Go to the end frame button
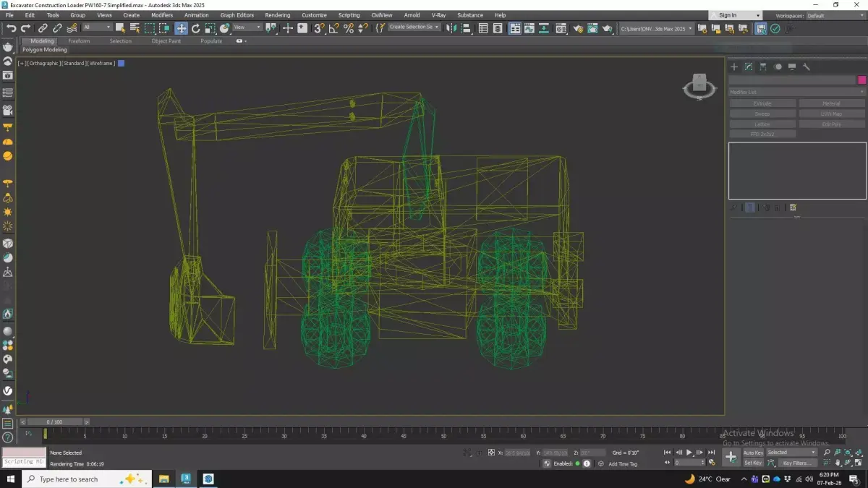The width and height of the screenshot is (868, 488). (710, 453)
